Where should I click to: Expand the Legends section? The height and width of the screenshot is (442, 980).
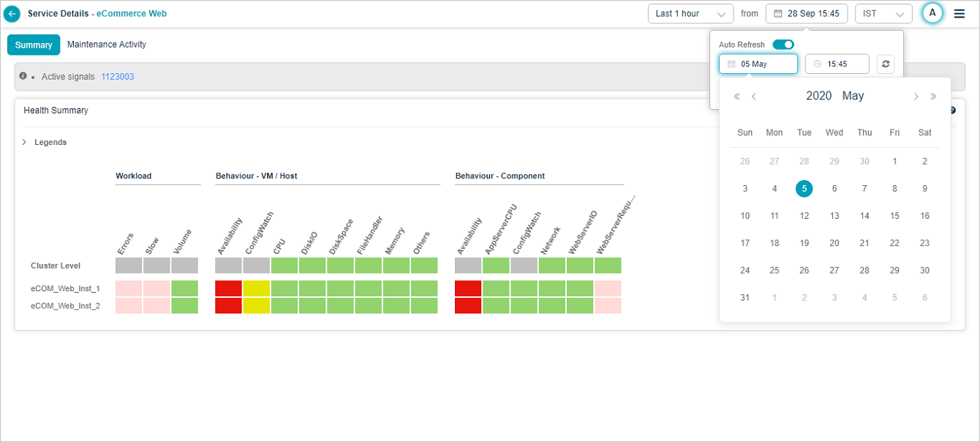pyautogui.click(x=25, y=142)
